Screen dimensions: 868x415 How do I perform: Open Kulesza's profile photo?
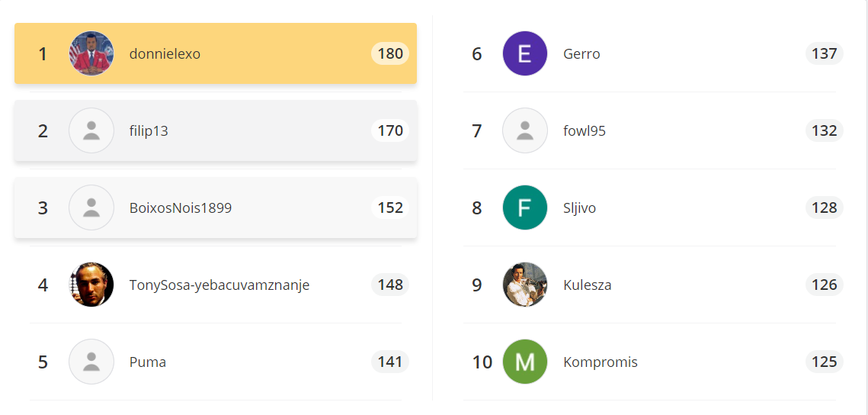point(525,285)
